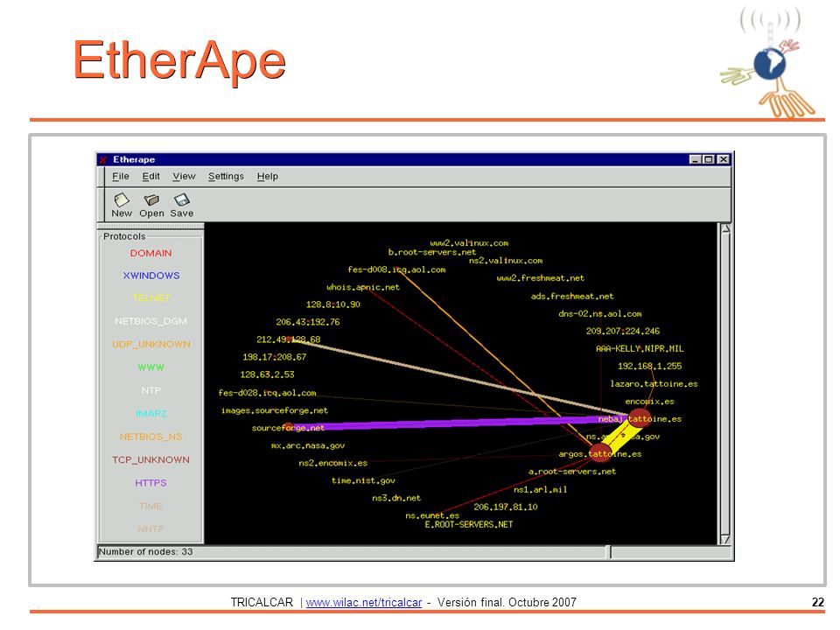Click the nebaj.tattoine.es red node
The height and width of the screenshot is (630, 840).
coord(639,418)
